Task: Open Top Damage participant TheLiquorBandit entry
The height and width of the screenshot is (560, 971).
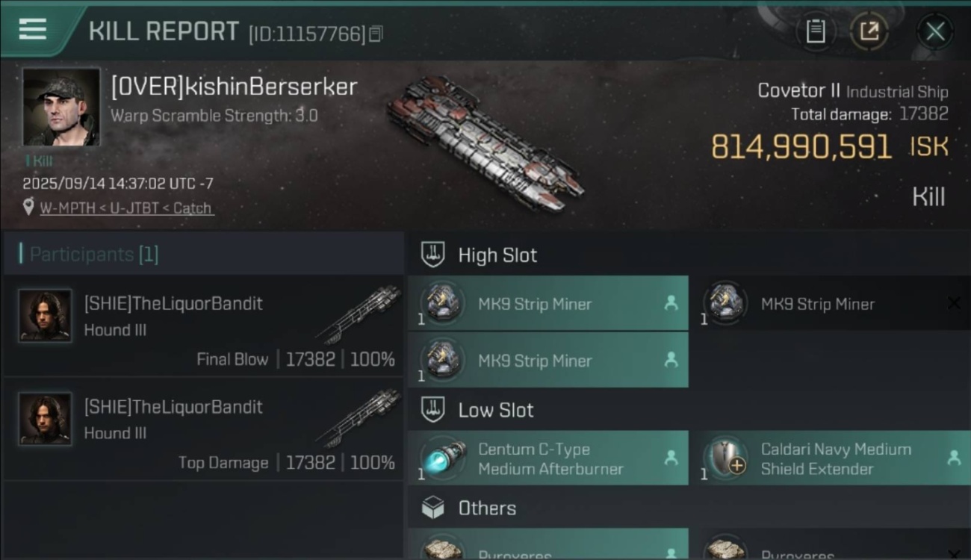Action: 203,429
